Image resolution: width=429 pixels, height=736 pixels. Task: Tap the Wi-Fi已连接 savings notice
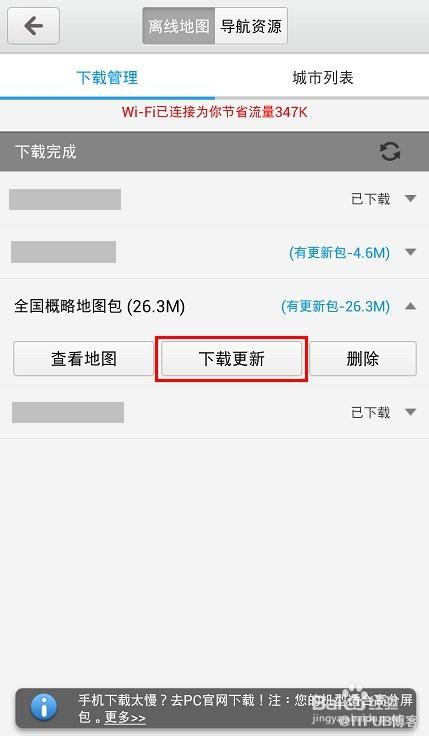pyautogui.click(x=214, y=112)
